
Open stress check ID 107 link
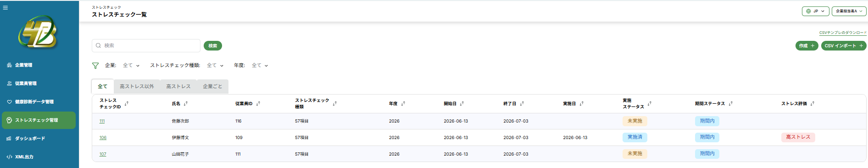(x=103, y=154)
